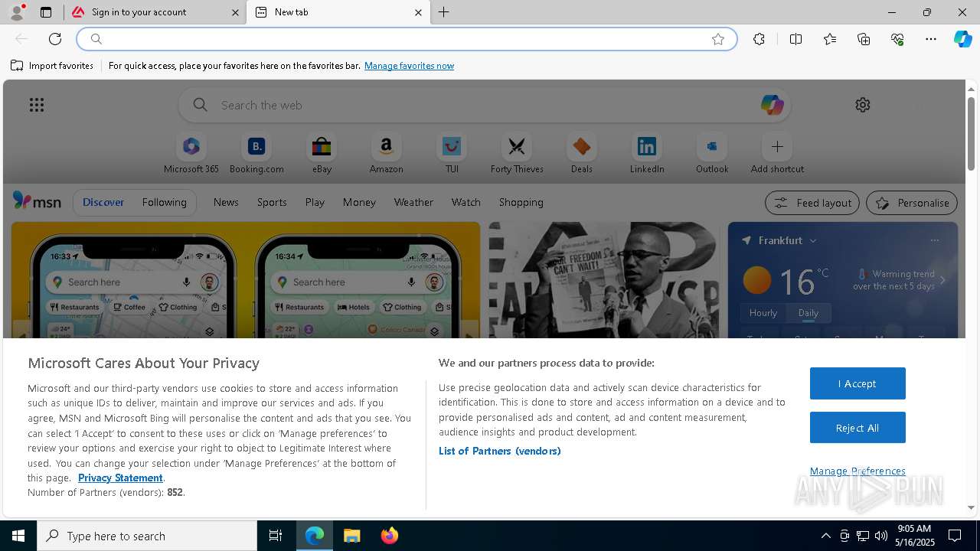Open the Edge profile icon

pos(16,12)
